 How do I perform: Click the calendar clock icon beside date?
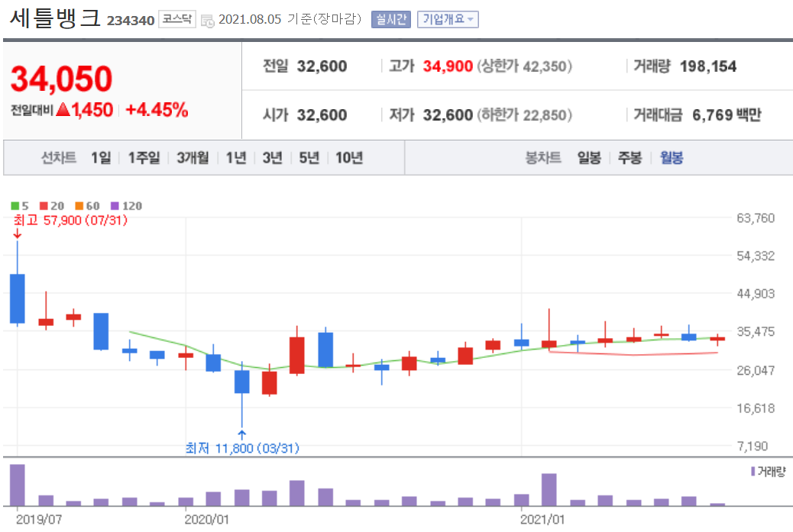[x=207, y=21]
